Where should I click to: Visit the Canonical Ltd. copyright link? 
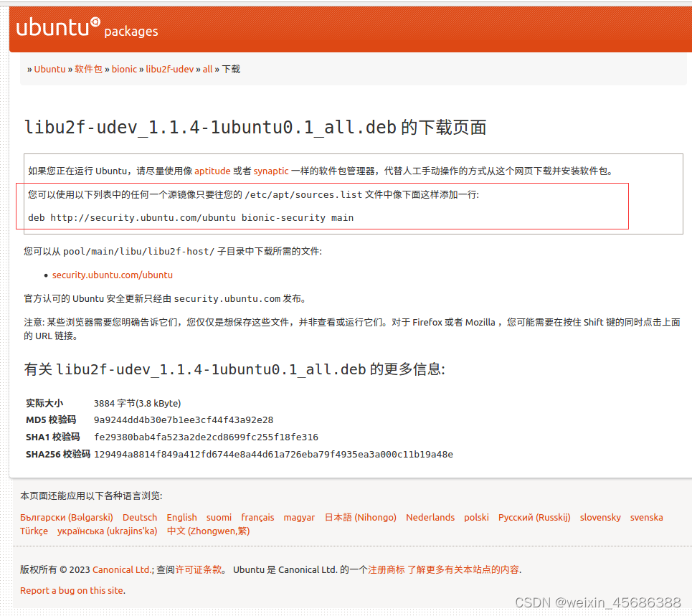[x=122, y=570]
